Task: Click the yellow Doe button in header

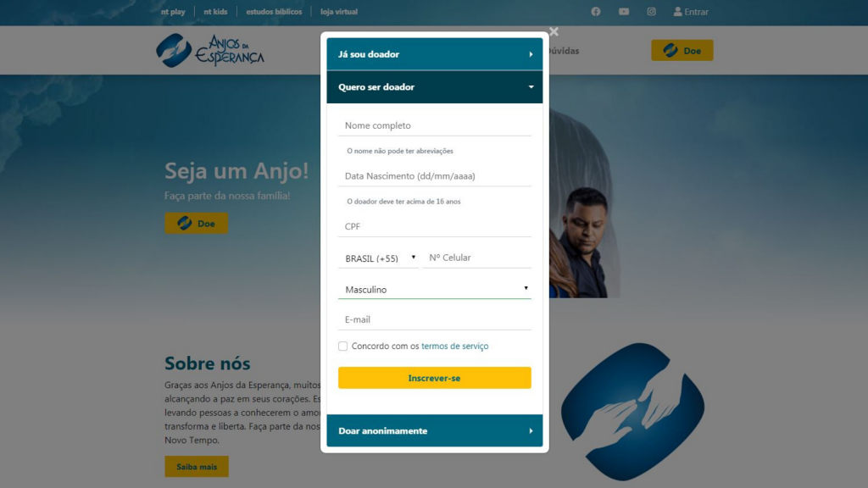Action: (x=682, y=50)
